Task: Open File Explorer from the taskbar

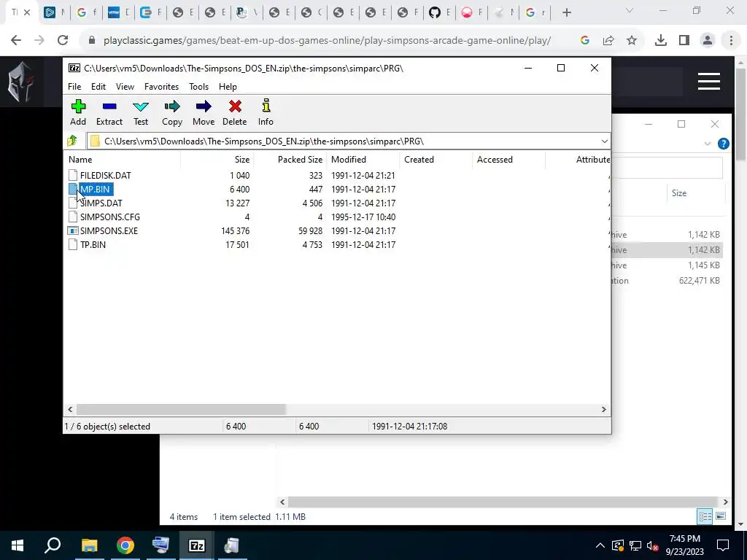Action: coord(89,545)
